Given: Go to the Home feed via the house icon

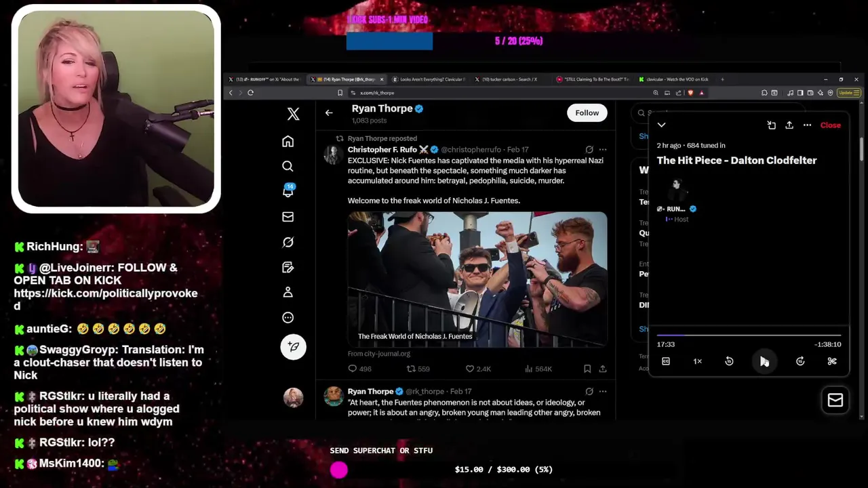Looking at the screenshot, I should click(288, 142).
